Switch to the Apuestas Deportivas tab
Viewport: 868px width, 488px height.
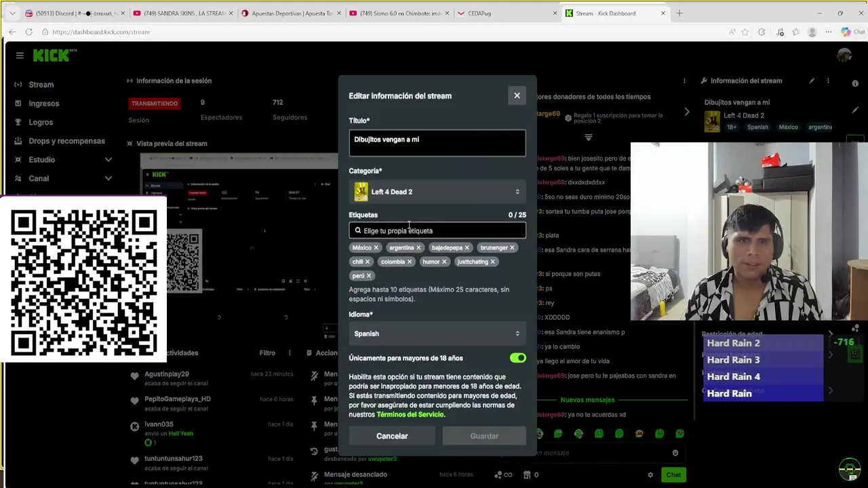(x=290, y=13)
